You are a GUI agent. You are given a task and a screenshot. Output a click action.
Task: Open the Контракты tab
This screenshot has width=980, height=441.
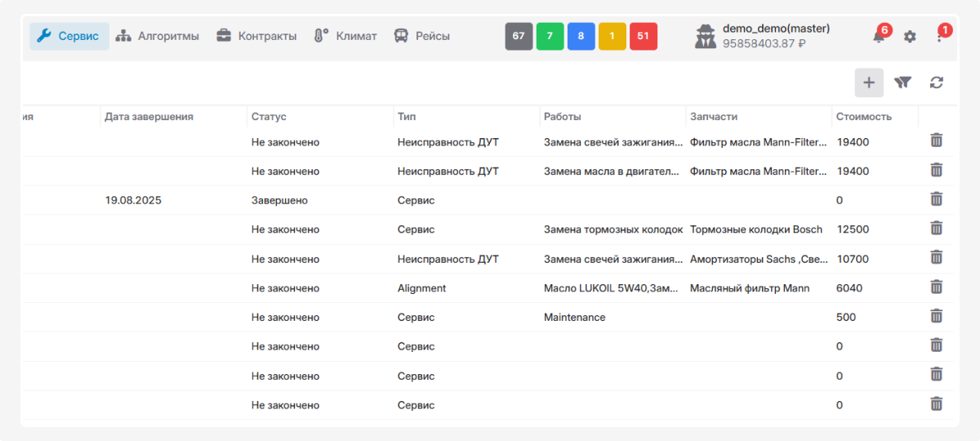click(x=256, y=36)
